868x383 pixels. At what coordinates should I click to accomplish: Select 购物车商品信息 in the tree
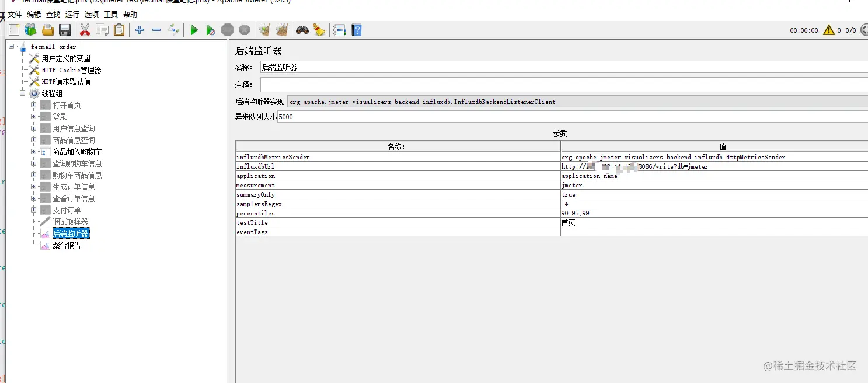coord(77,175)
